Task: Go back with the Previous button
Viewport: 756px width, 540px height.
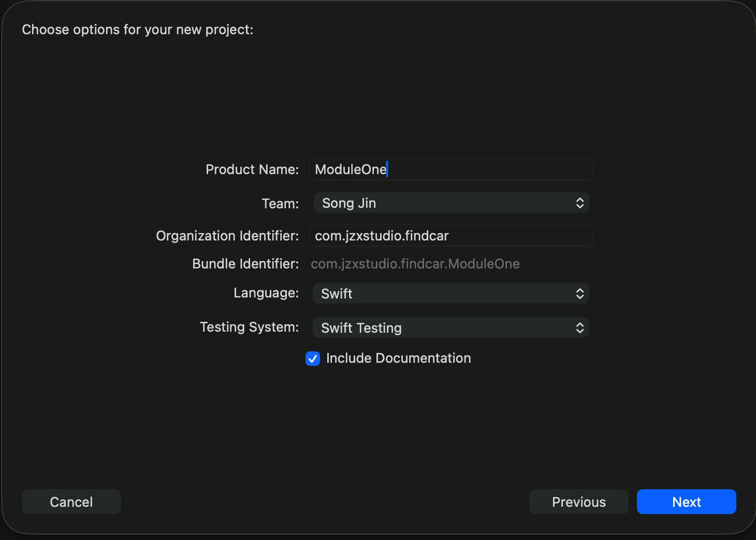Action: click(578, 502)
